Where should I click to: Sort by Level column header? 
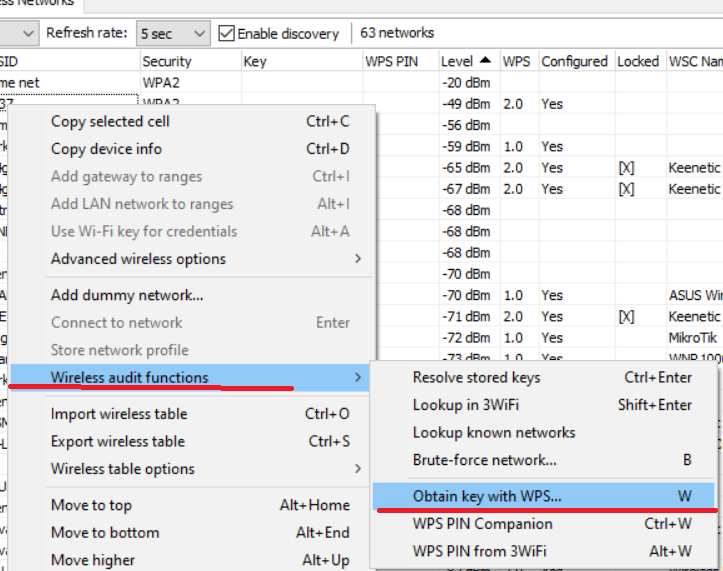tap(466, 62)
